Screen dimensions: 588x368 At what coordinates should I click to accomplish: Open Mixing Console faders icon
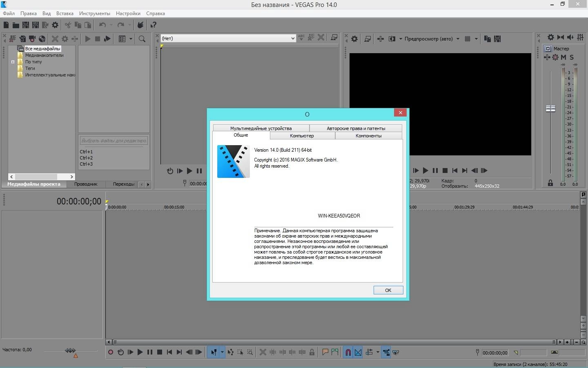pos(580,37)
